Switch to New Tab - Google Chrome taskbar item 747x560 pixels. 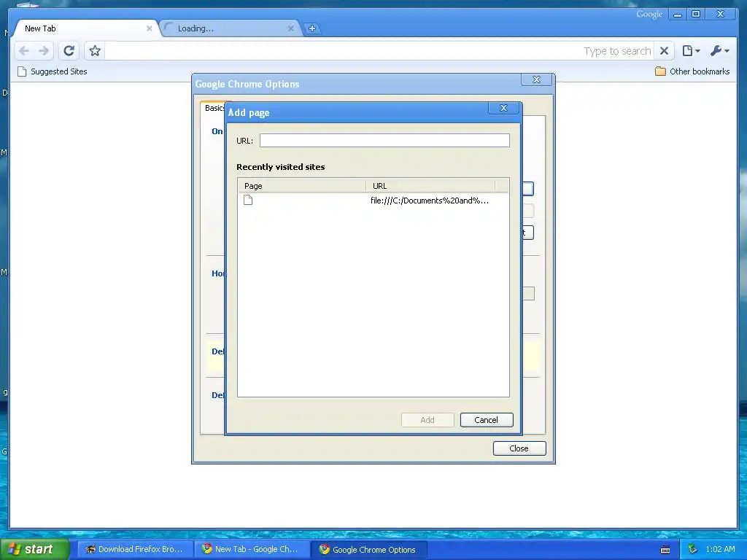pyautogui.click(x=252, y=549)
